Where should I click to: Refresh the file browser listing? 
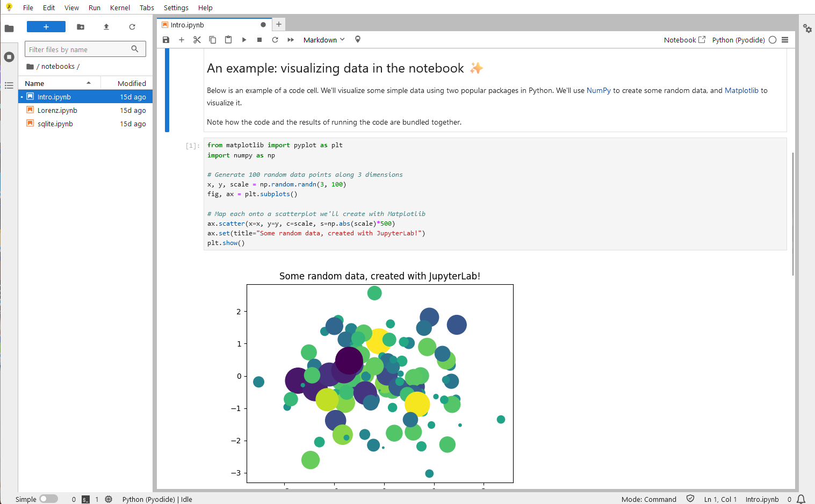coord(132,27)
